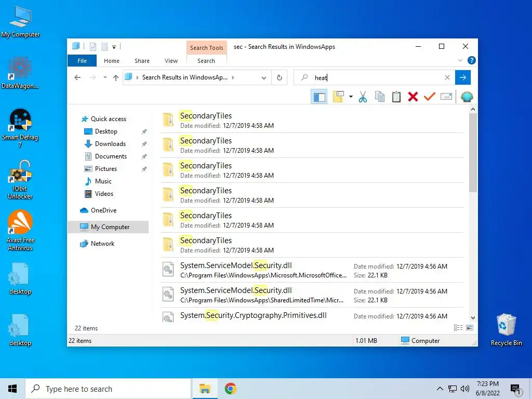This screenshot has width=532, height=399.
Task: Click the results scrollbar up arrow
Action: pos(473,109)
